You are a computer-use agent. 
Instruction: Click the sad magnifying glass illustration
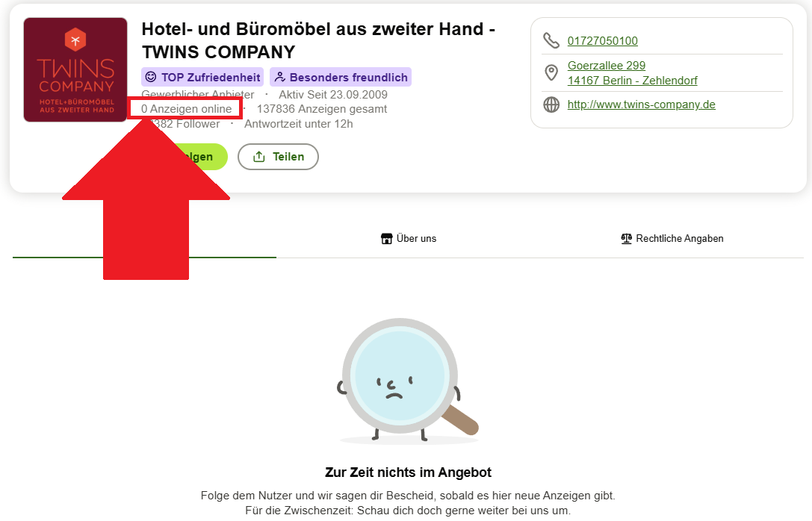pyautogui.click(x=408, y=381)
